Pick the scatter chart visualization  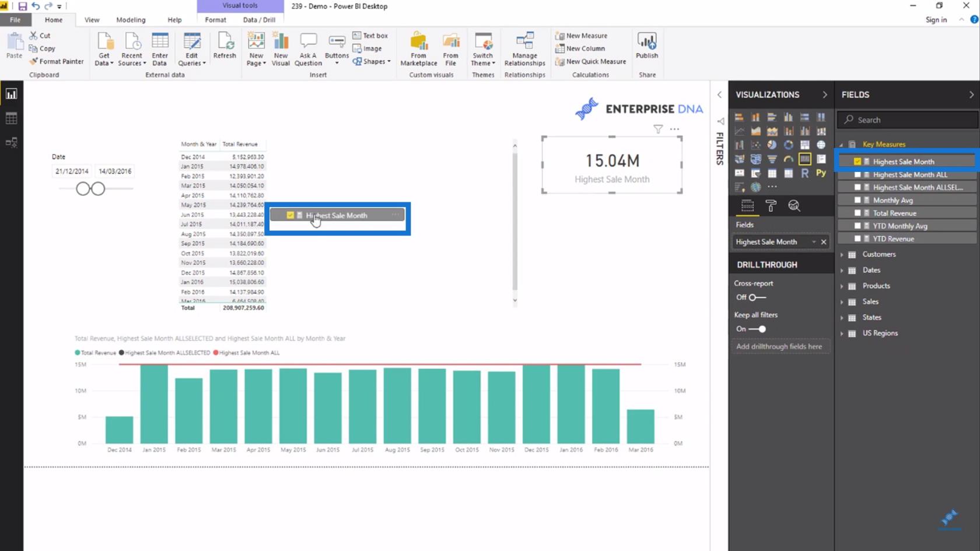coord(755,145)
